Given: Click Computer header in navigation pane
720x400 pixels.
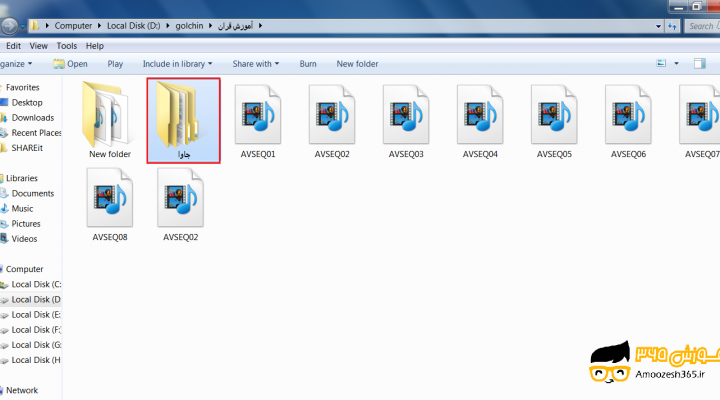Looking at the screenshot, I should point(24,269).
